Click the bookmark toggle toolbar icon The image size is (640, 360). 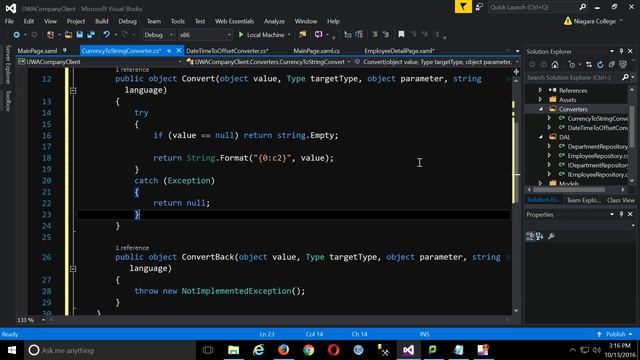[x=401, y=34]
